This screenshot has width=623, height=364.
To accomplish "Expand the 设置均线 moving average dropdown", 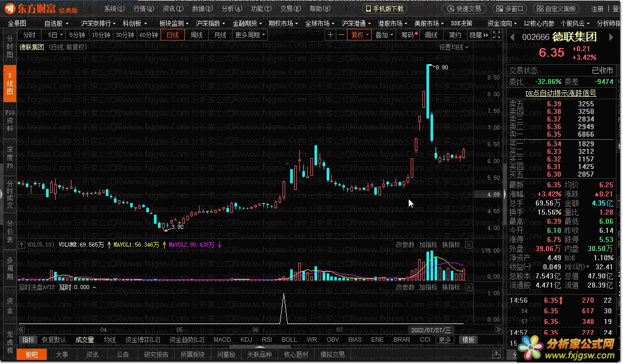I will click(x=453, y=47).
